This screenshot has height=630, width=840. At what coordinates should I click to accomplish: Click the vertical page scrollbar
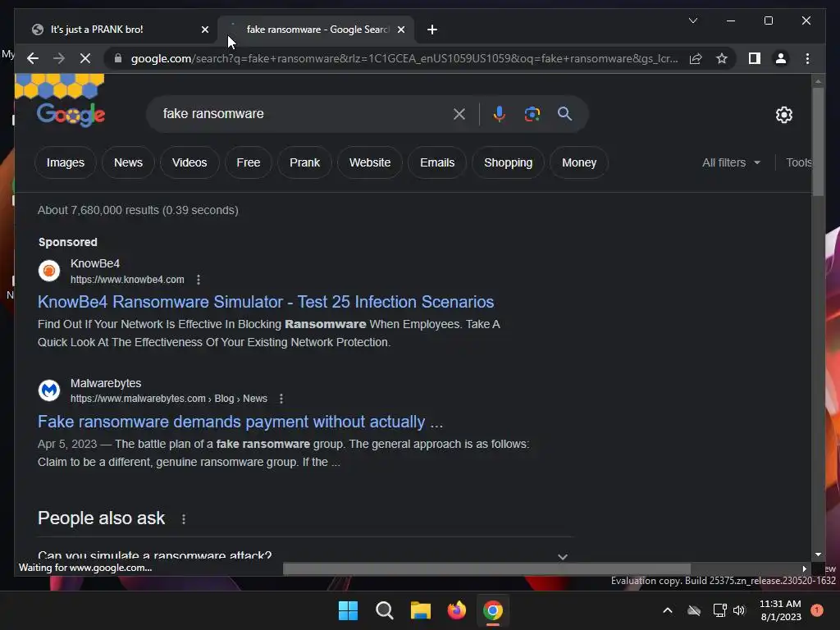[818, 141]
